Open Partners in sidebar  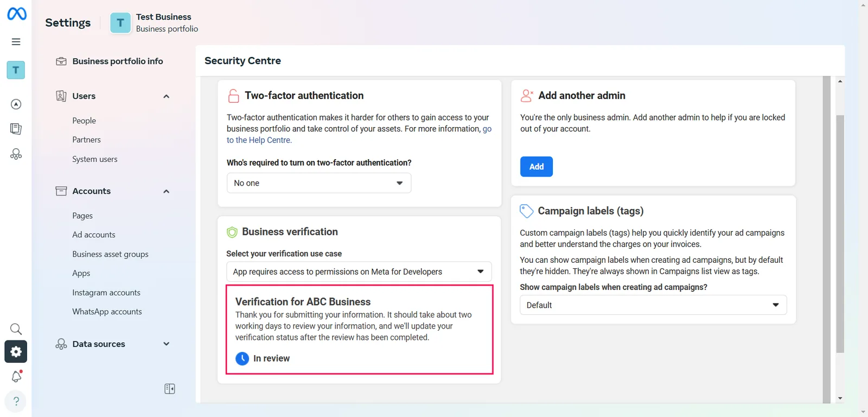tap(87, 140)
